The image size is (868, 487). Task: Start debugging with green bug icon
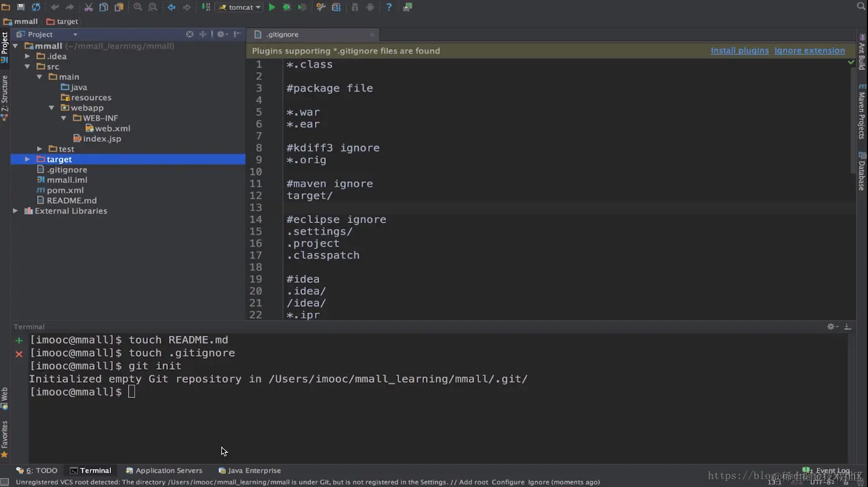click(x=287, y=7)
